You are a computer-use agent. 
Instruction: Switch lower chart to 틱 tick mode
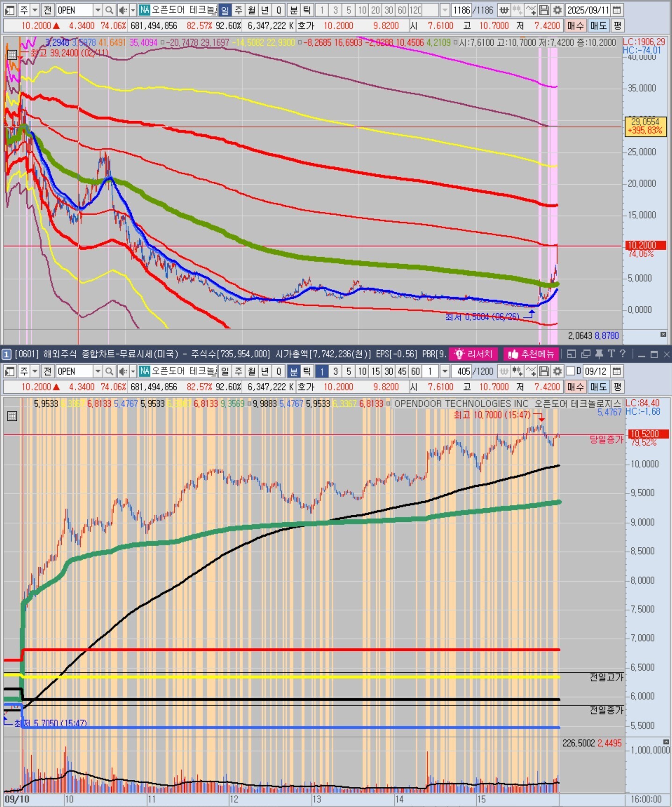pyautogui.click(x=307, y=371)
